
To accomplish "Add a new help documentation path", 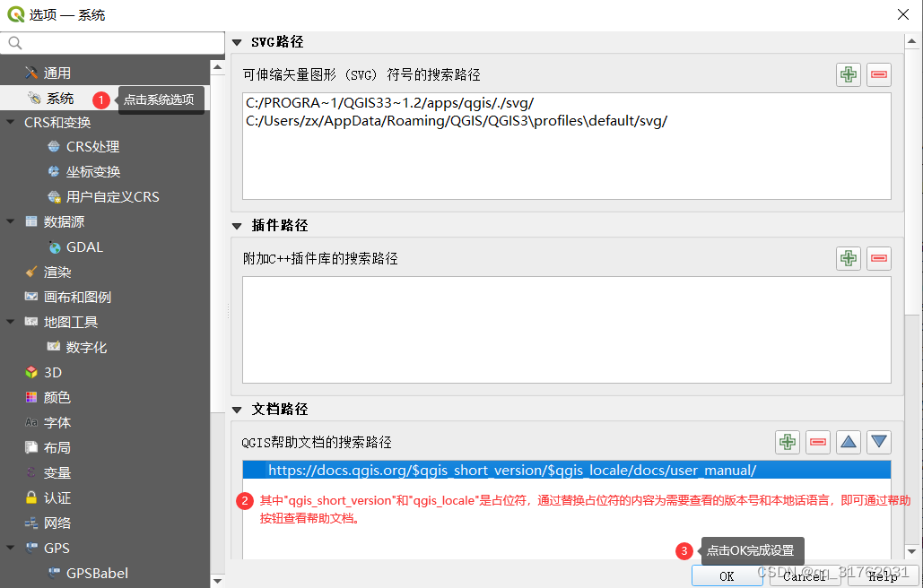I will (787, 442).
